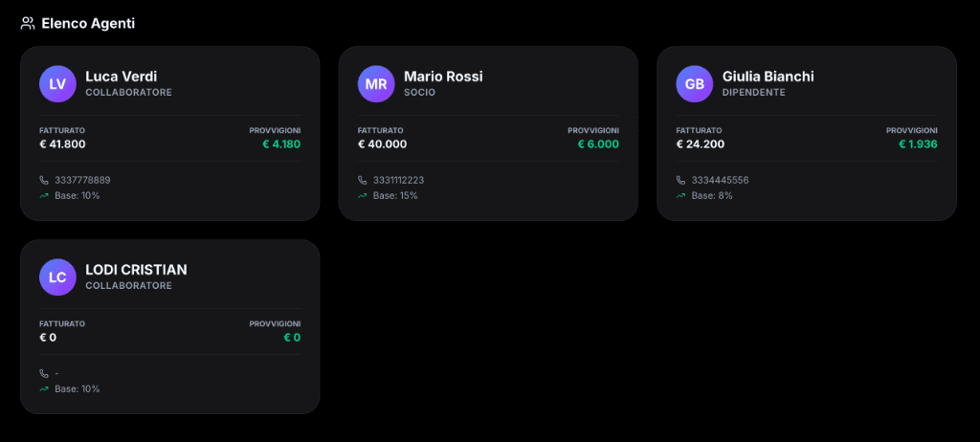Click trend icon beside Base: 15%
This screenshot has height=442, width=980.
coord(363,196)
